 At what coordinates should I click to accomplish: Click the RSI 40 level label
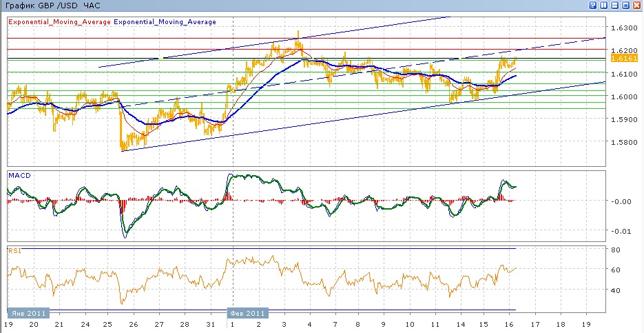tap(616, 290)
